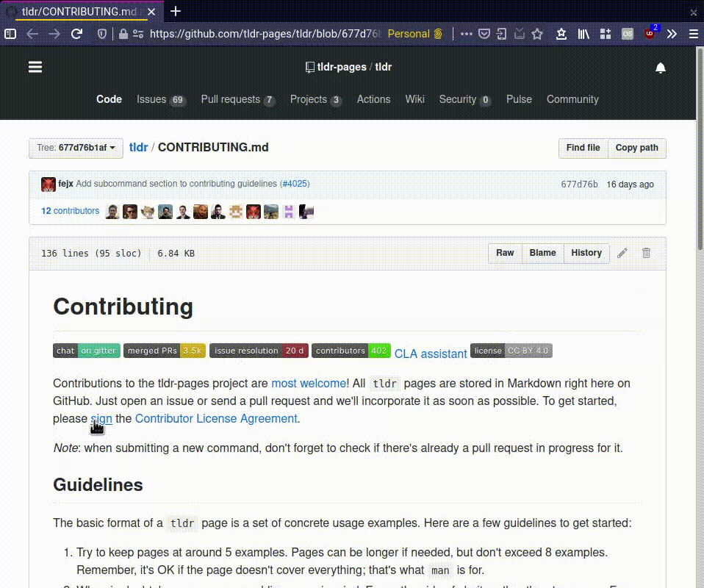The width and height of the screenshot is (704, 588).
Task: Click the merged PRs 3.5k badge
Action: (x=165, y=351)
